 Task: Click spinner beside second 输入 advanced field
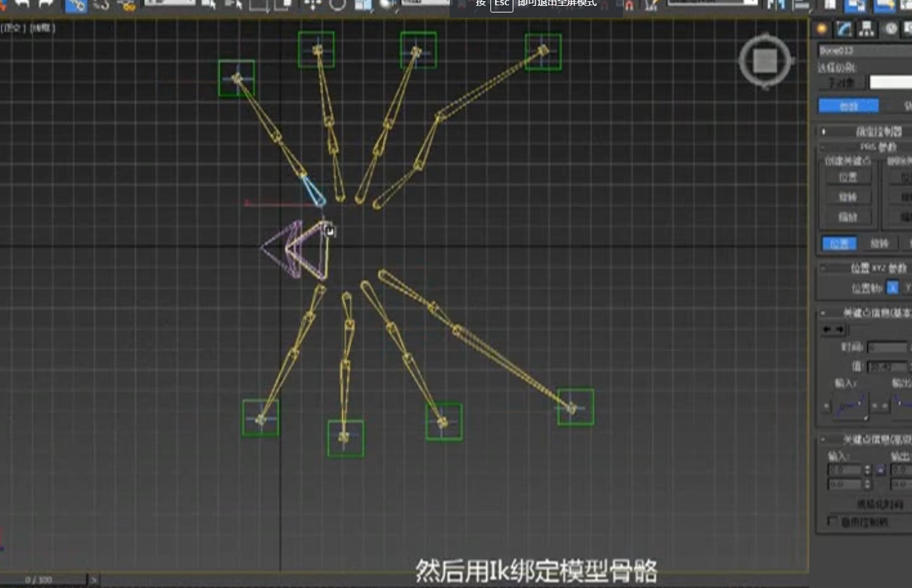pos(867,484)
